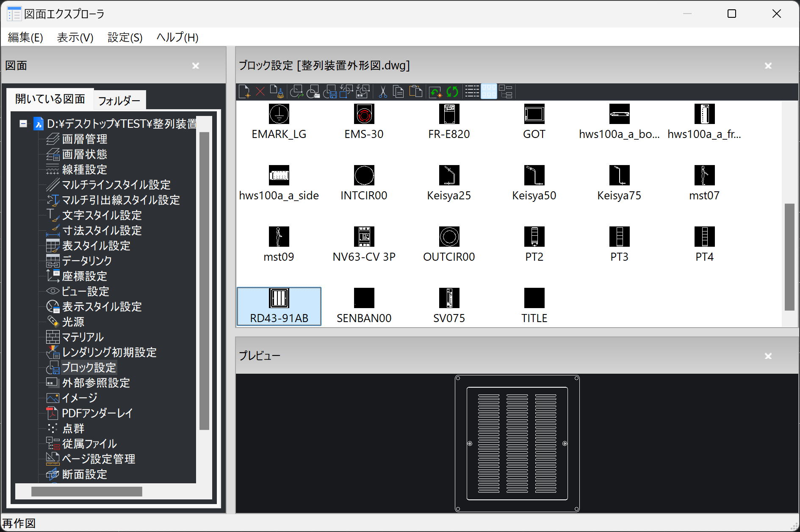The width and height of the screenshot is (800, 532).
Task: Click the block list vertical scrollbar
Action: [789, 257]
